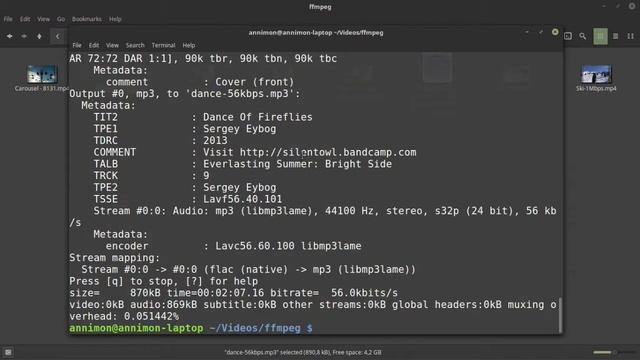Maximize the terminal window

click(541, 32)
